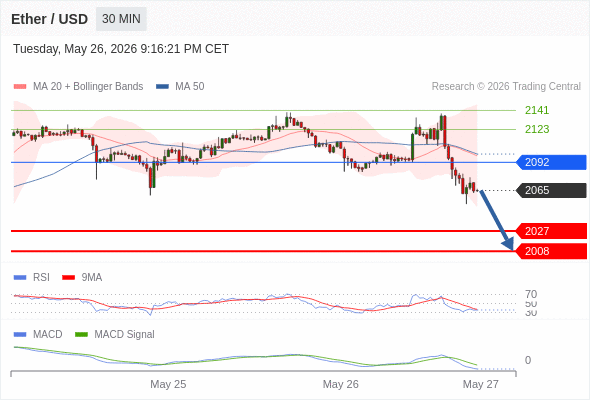Click the MA 20 + Bollinger Bands legend label
The height and width of the screenshot is (400, 590).
point(88,87)
